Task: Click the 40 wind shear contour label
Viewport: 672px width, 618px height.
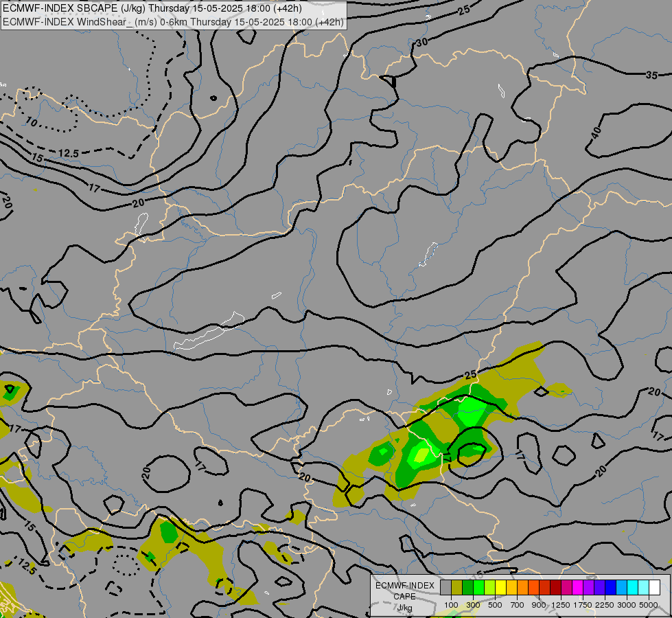Action: pos(596,133)
